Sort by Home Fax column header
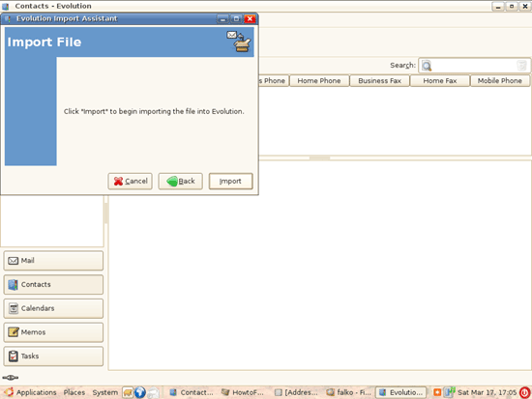532x399 pixels. (440, 81)
